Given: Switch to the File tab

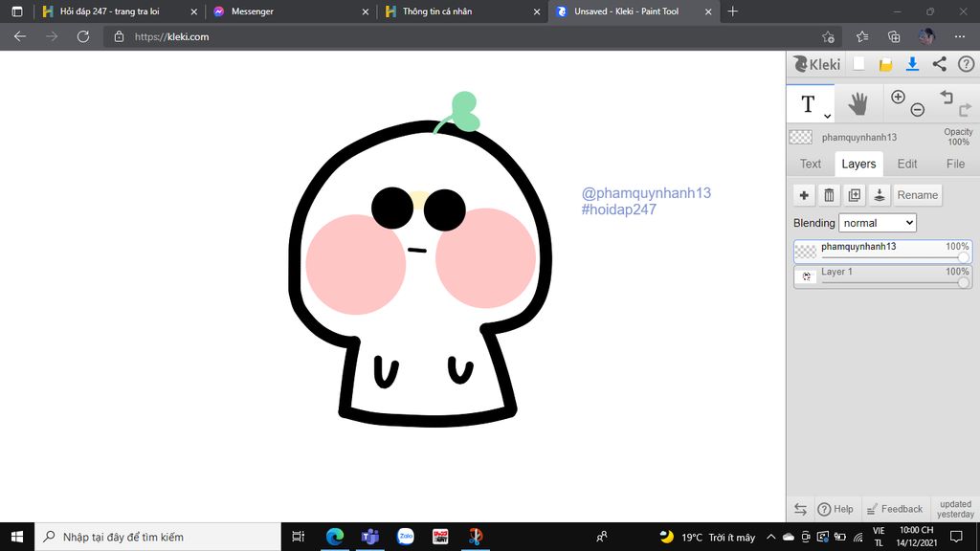Looking at the screenshot, I should tap(955, 164).
